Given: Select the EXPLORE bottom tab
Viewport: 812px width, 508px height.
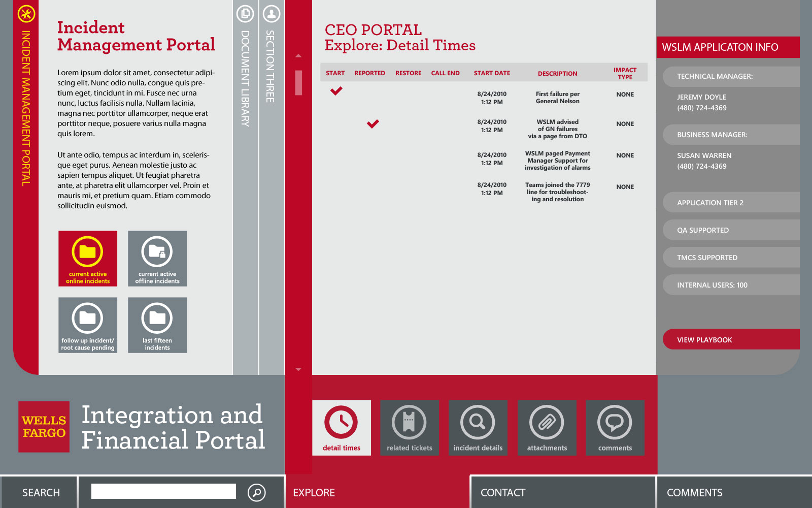Looking at the screenshot, I should click(x=378, y=492).
